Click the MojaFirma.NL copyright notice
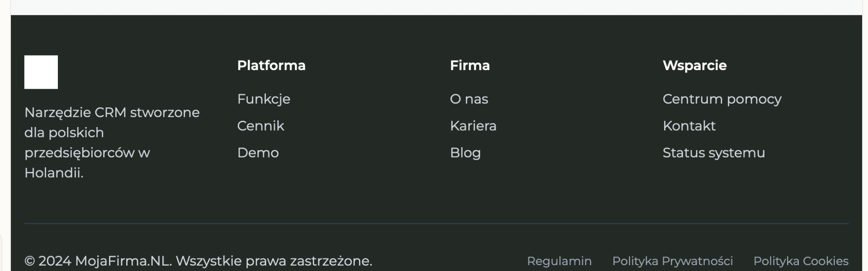 pos(198,261)
